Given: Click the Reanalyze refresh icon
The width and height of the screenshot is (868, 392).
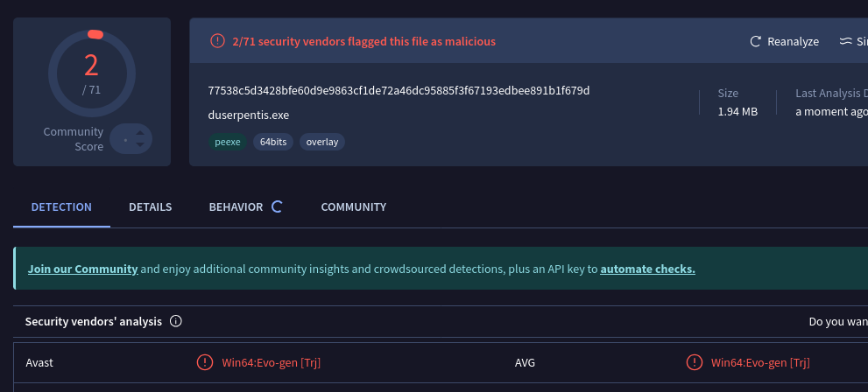Looking at the screenshot, I should pos(756,41).
